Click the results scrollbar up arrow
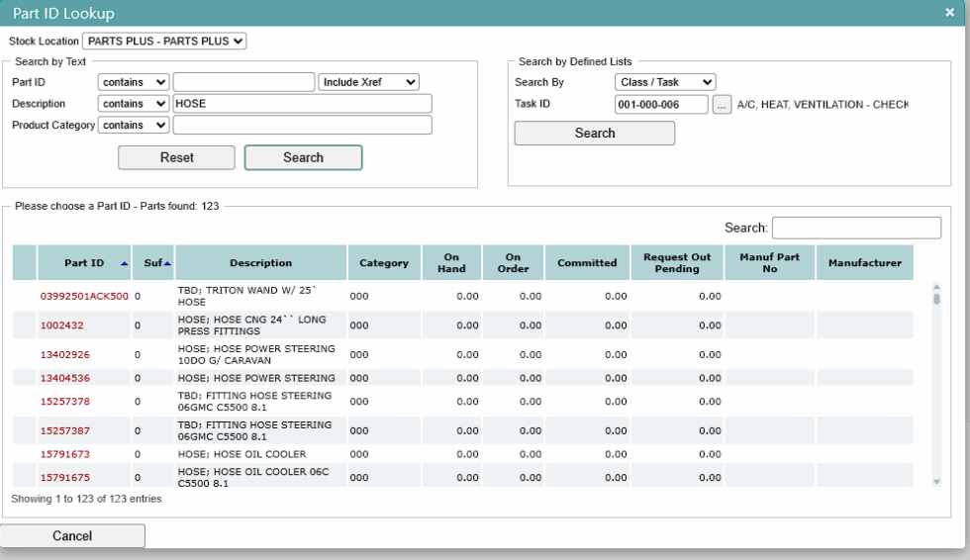The image size is (970, 560). tap(936, 287)
